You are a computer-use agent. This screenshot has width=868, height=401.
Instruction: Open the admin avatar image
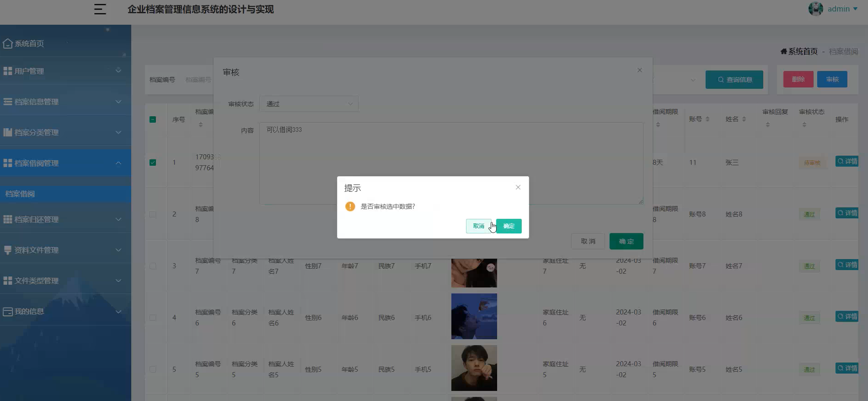coord(815,9)
